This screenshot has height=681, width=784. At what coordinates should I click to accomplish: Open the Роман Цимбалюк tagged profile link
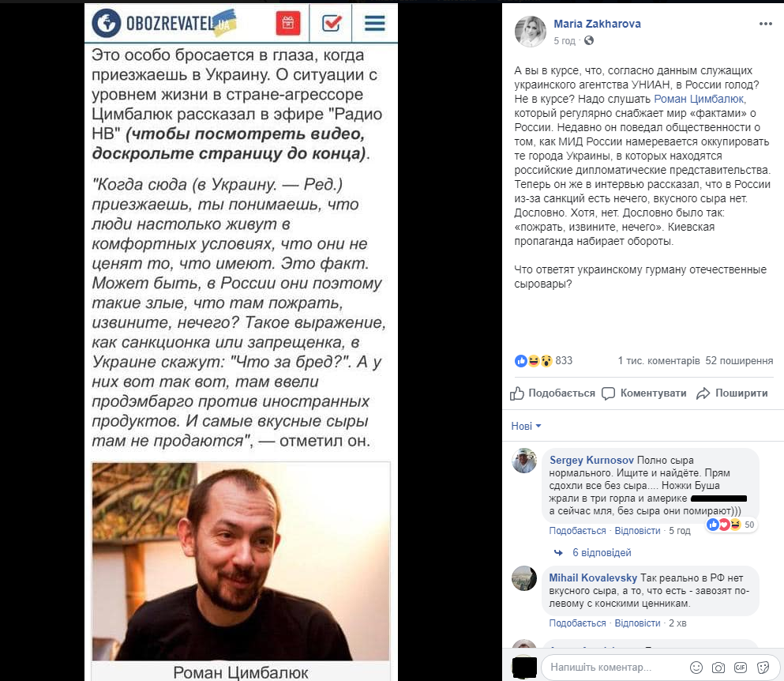coord(699,99)
